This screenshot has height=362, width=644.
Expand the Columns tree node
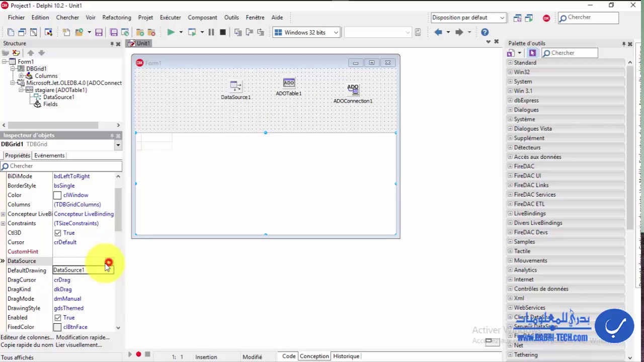click(x=21, y=76)
